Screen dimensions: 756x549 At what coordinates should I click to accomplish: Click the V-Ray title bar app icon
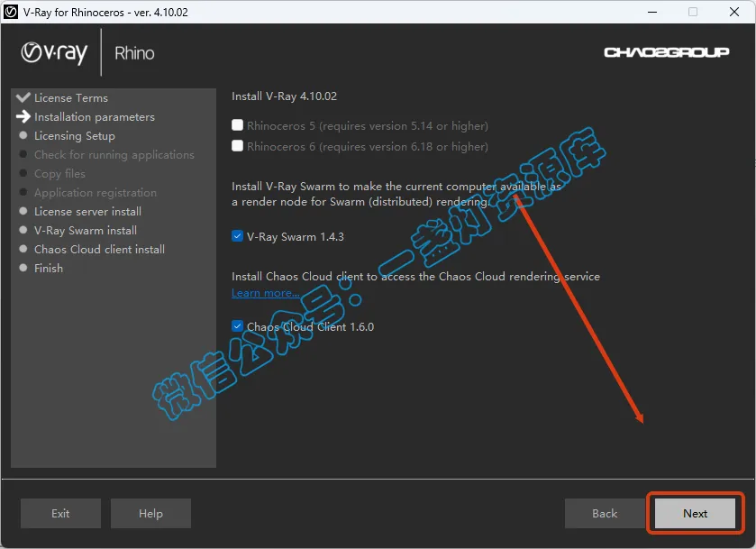pyautogui.click(x=11, y=12)
